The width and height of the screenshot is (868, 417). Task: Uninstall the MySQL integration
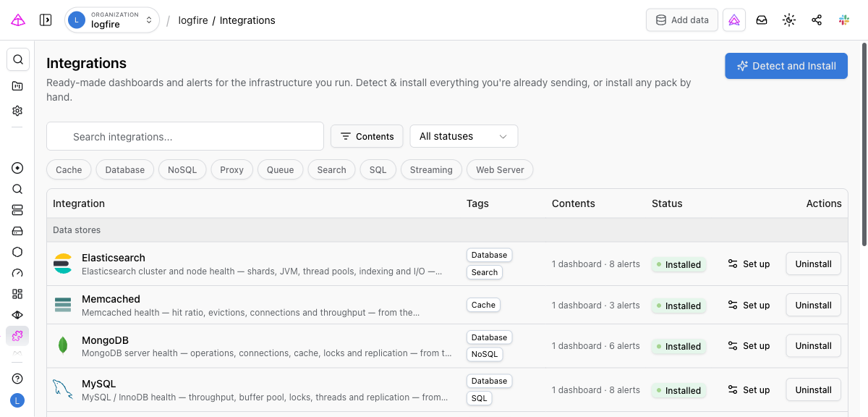pos(813,389)
